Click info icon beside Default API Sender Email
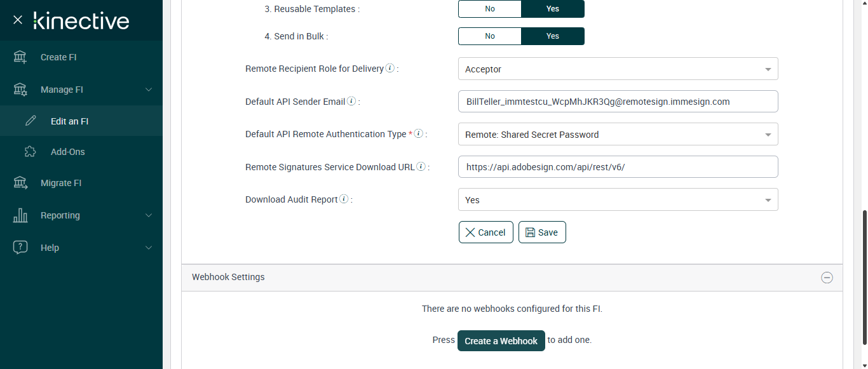This screenshot has height=369, width=868. tap(351, 101)
